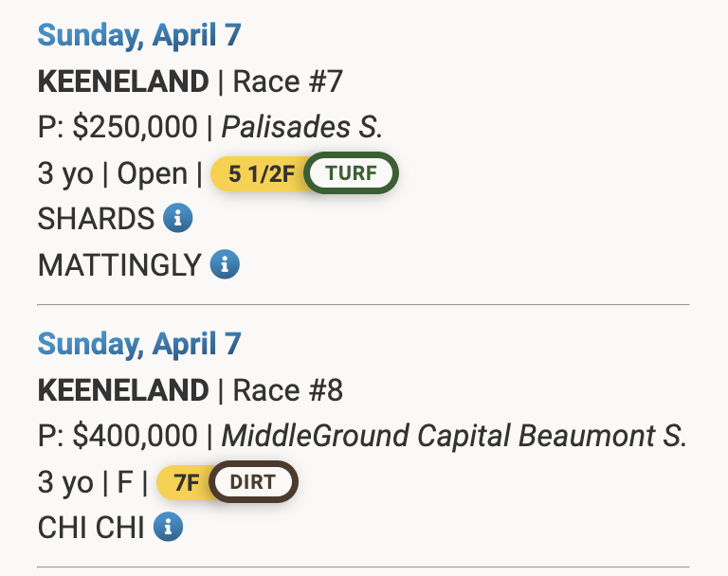Screen dimensions: 728x576
Task: Click the info icon next to SHARDS
Action: tap(178, 219)
